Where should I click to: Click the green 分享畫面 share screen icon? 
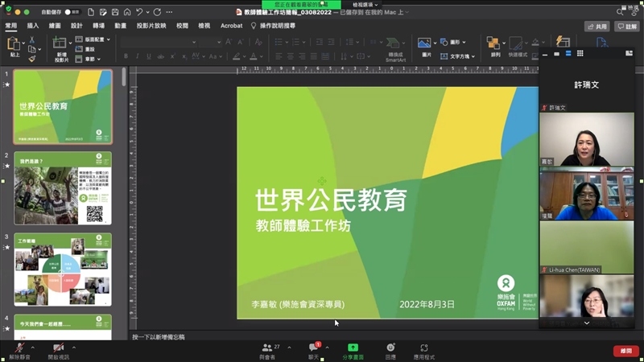[353, 348]
